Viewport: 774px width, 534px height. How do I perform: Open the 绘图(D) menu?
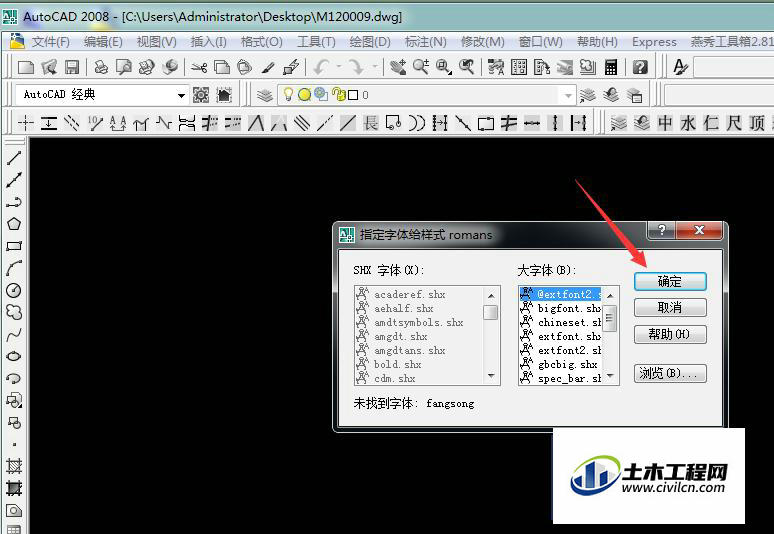370,42
